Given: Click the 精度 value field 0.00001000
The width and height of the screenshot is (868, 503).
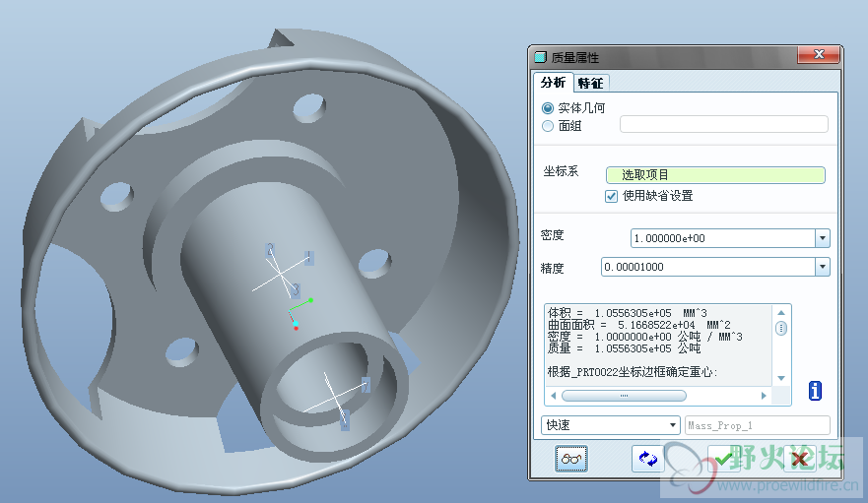Looking at the screenshot, I should pyautogui.click(x=708, y=267).
